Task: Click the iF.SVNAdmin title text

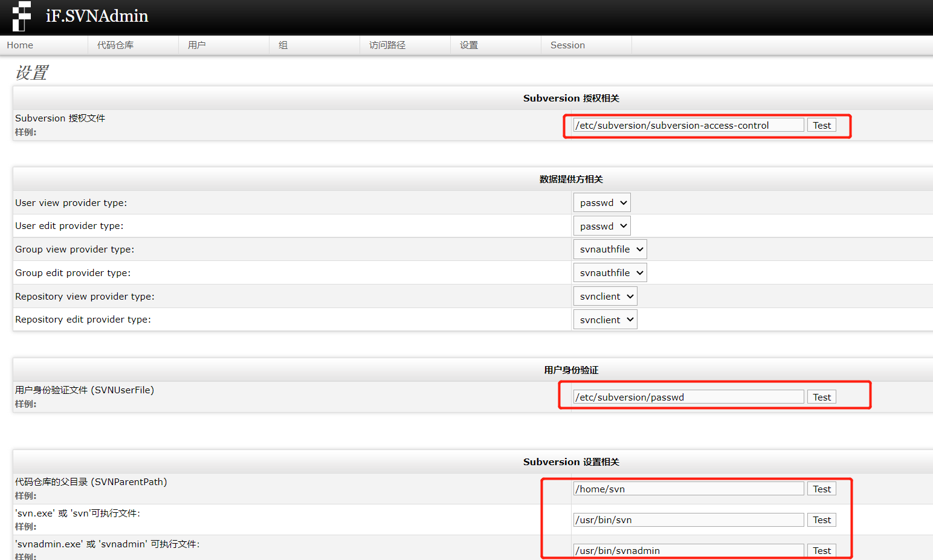Action: pos(97,16)
